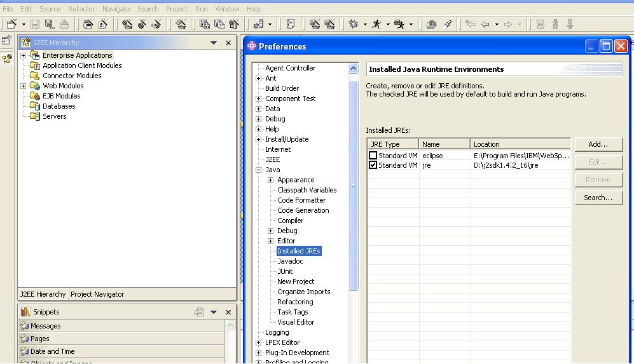Open the External Tools dropdown arrow
This screenshot has height=364, width=634.
coord(411,25)
